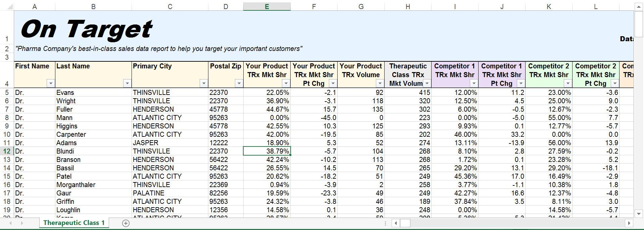
Task: Select column E header
Action: coord(267,6)
